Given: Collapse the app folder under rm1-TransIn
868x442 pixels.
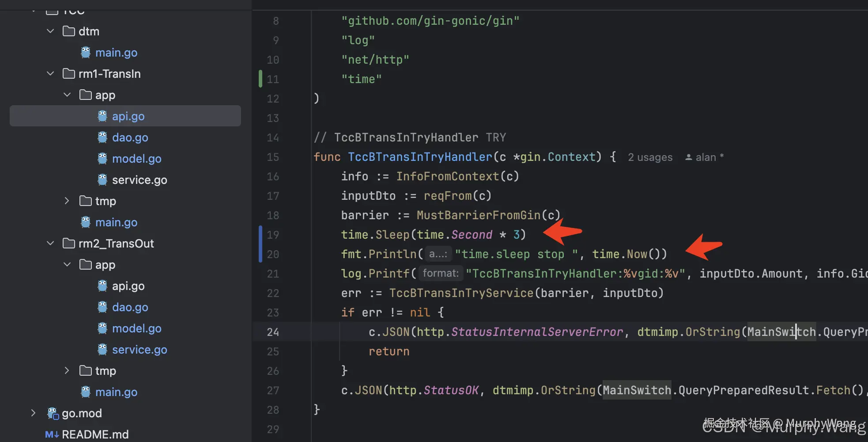Looking at the screenshot, I should click(x=67, y=95).
